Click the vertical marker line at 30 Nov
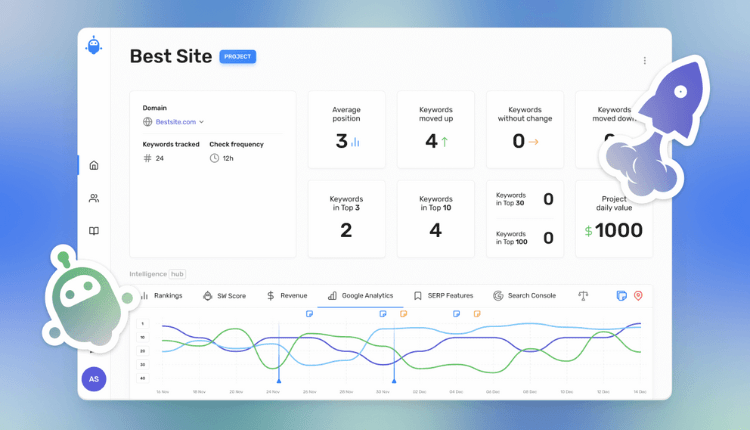Screen dimensions: 750x430 (394, 353)
